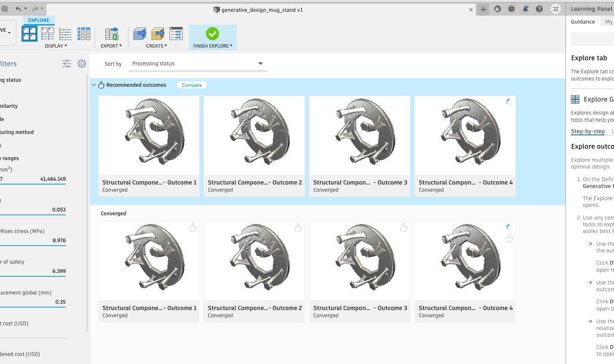Viewport: 614px width, 364px height.
Task: Switch to Properties view display mode
Action: pos(48,34)
